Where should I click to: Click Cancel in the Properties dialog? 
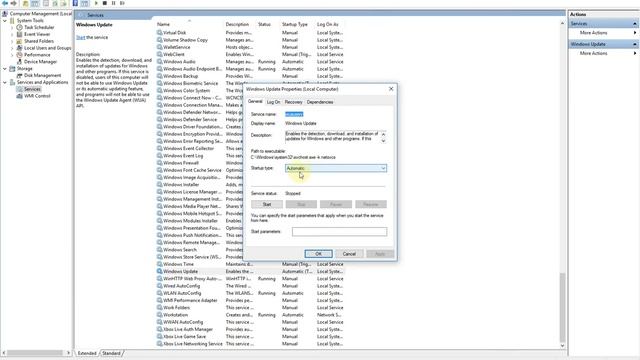click(349, 254)
